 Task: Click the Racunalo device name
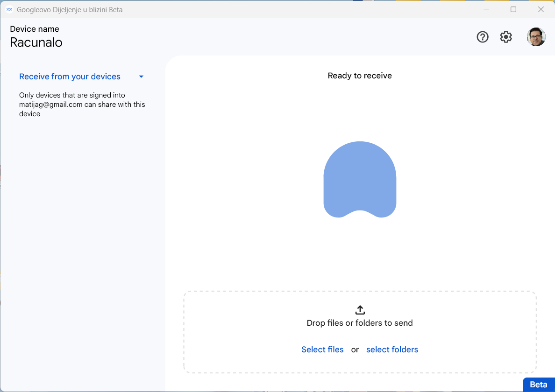(x=36, y=42)
